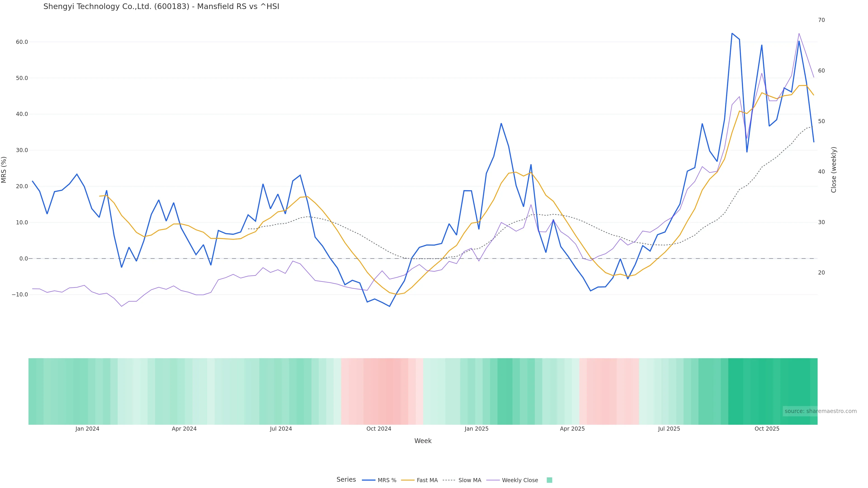This screenshot has height=488, width=868.
Task: Click the chart title text
Action: (161, 6)
